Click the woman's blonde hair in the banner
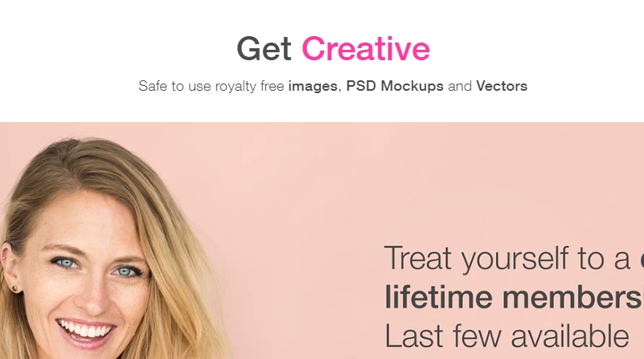The width and height of the screenshot is (644, 359). click(x=173, y=230)
